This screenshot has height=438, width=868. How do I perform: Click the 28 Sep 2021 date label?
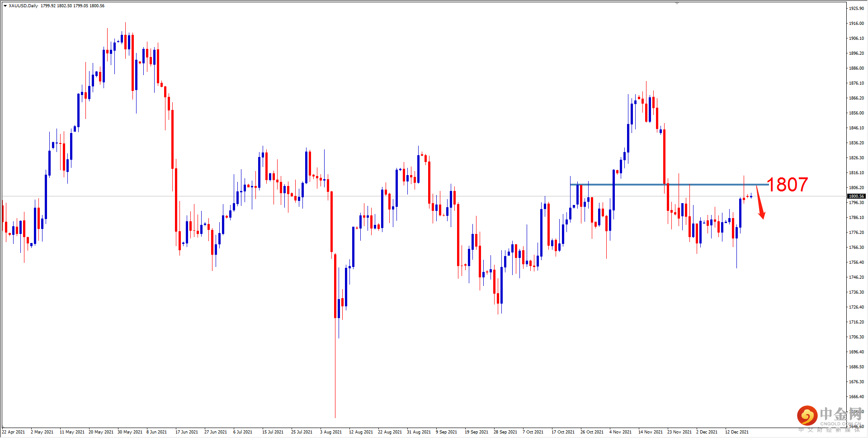(505, 432)
